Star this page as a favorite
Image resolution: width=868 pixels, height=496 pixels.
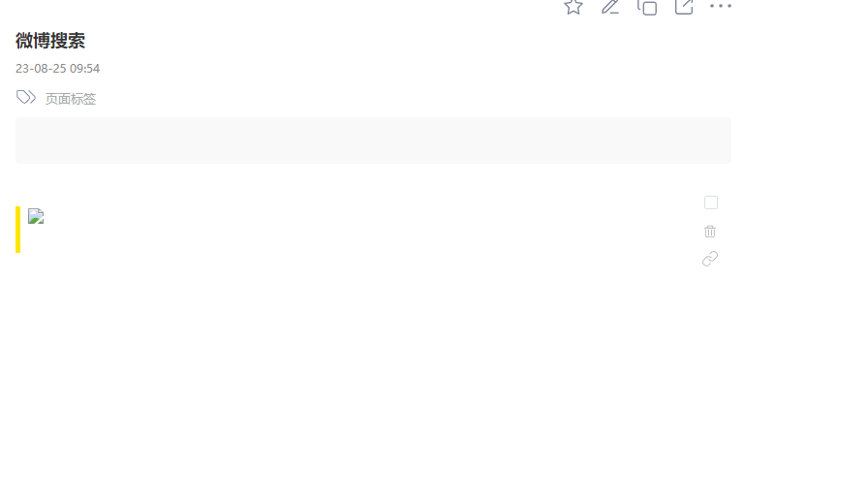pos(573,7)
